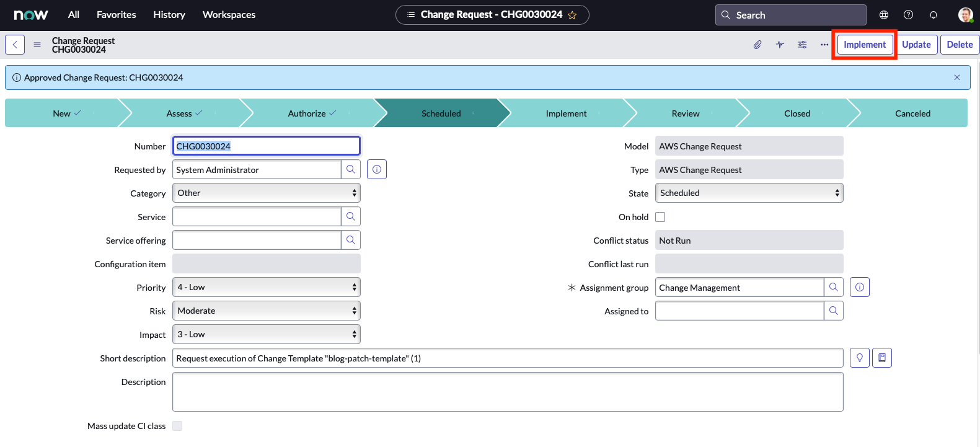Open the All menu
This screenshot has width=980, height=447.
(74, 15)
